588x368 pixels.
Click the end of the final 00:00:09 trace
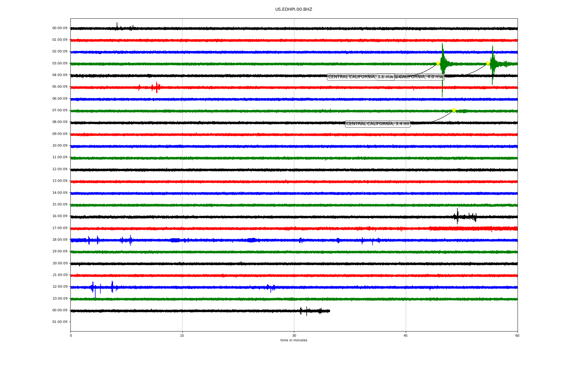click(x=330, y=311)
